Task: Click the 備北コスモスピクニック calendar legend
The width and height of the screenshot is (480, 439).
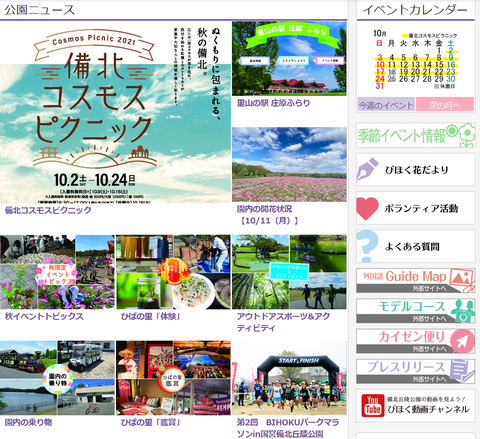Action: 430,35
